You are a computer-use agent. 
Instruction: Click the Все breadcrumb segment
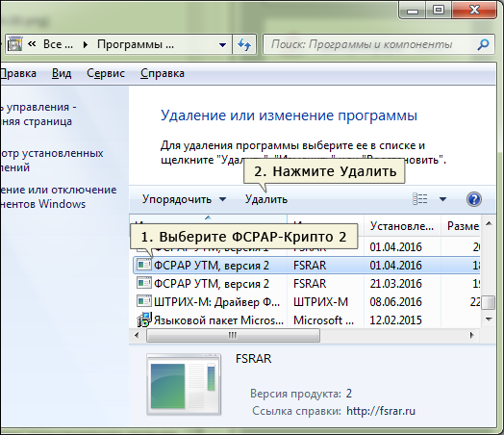[58, 44]
